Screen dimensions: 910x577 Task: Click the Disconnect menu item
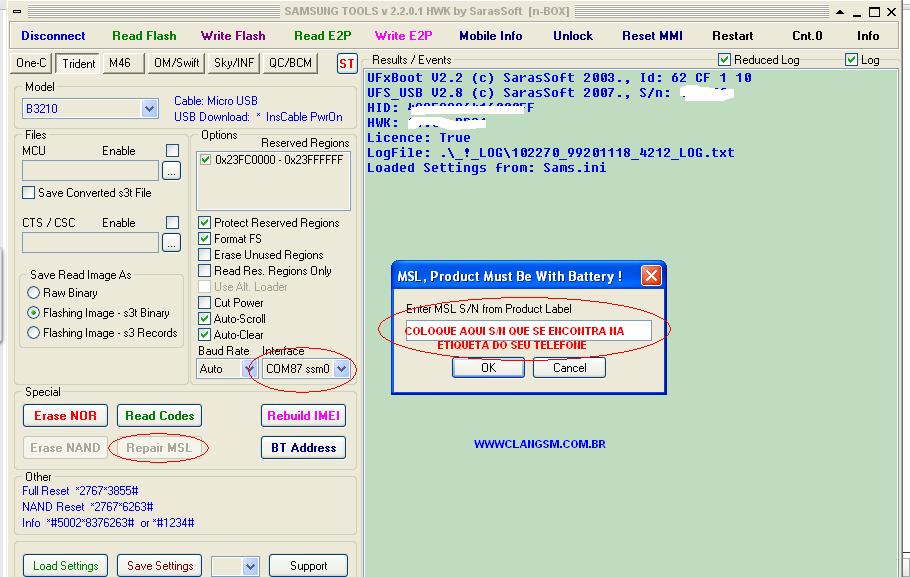[x=53, y=36]
